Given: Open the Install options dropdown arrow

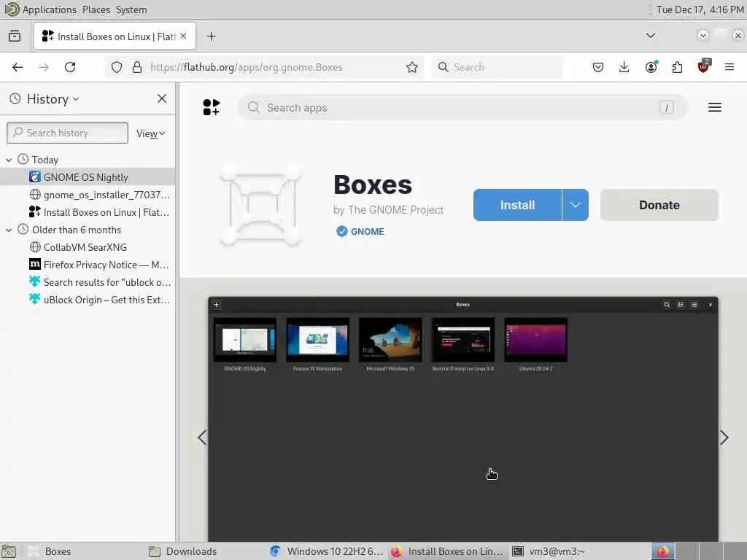Looking at the screenshot, I should (x=576, y=205).
